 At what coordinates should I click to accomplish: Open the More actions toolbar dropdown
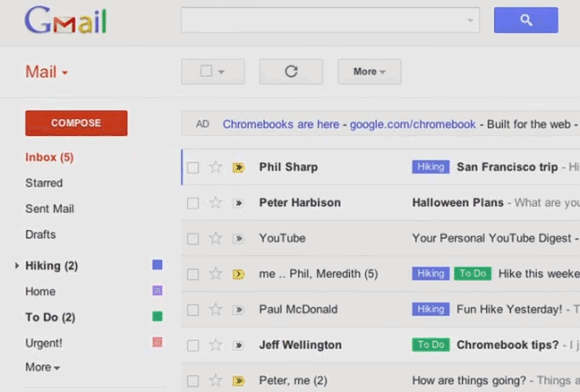[x=369, y=71]
